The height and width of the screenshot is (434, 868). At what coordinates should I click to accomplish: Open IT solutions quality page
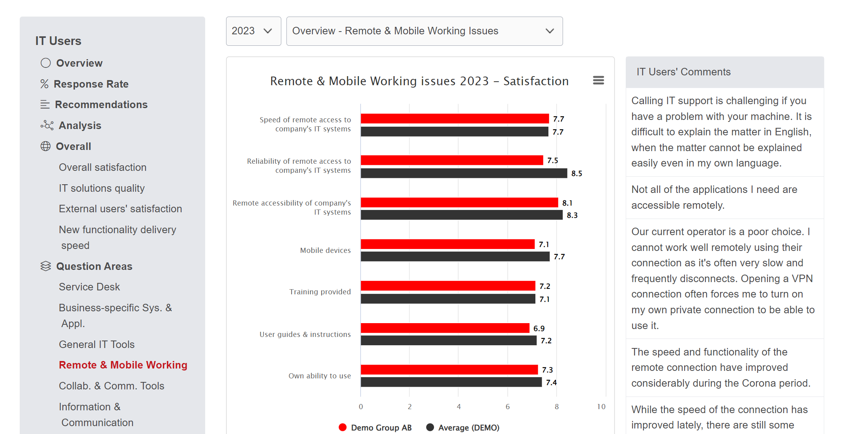[102, 188]
